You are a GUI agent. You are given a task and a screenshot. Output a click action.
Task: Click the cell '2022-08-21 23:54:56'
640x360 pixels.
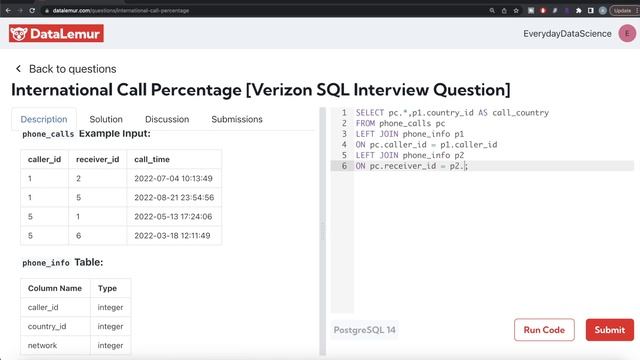(x=174, y=198)
